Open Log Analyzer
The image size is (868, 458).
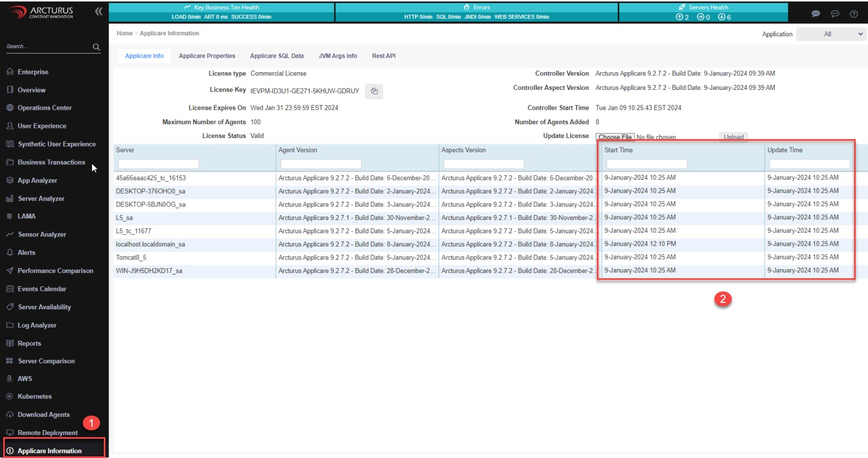coord(37,325)
